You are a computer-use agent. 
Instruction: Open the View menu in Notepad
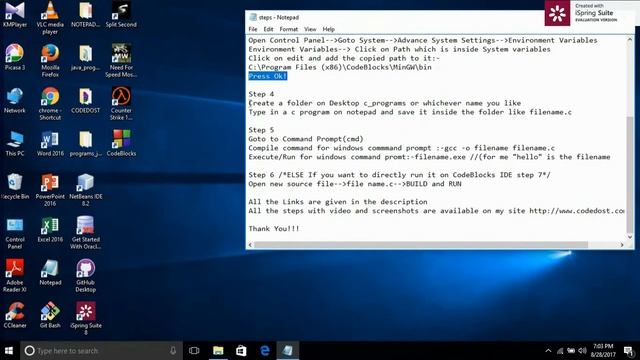click(x=310, y=29)
